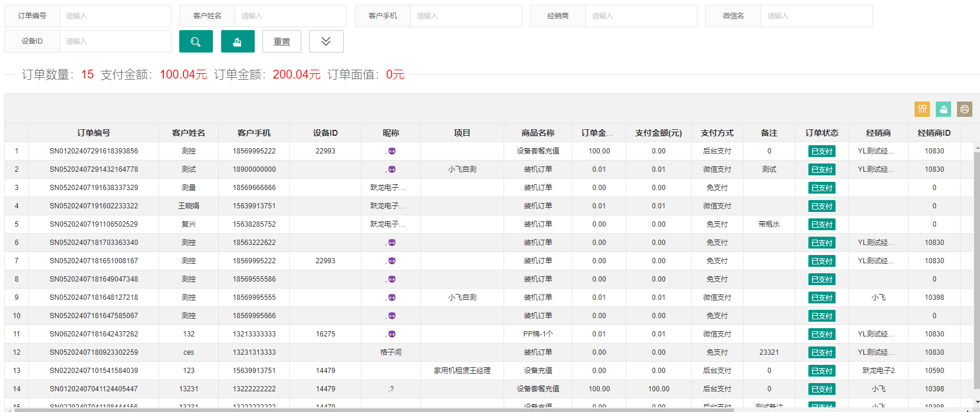This screenshot has width=980, height=412.
Task: Click the 订单编号 column header
Action: (x=94, y=133)
